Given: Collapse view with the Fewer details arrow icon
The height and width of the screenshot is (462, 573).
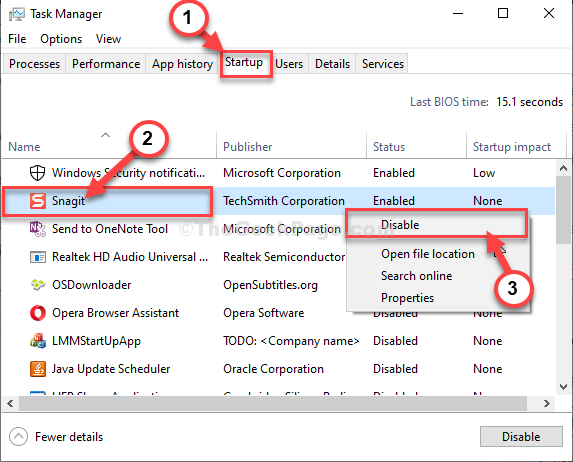Looking at the screenshot, I should click(x=18, y=436).
